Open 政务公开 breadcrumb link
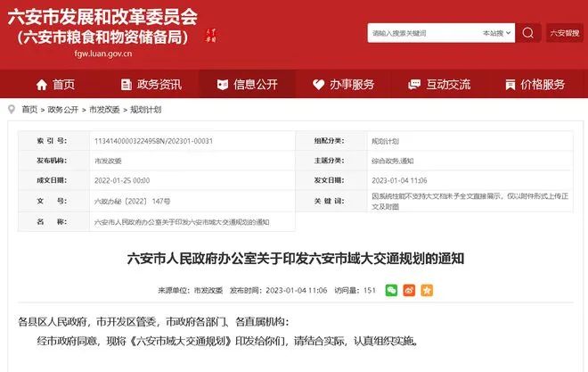 [x=62, y=109]
